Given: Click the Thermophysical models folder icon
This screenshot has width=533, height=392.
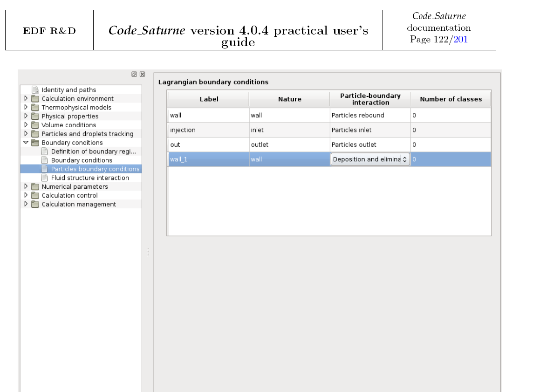Looking at the screenshot, I should coord(35,108).
